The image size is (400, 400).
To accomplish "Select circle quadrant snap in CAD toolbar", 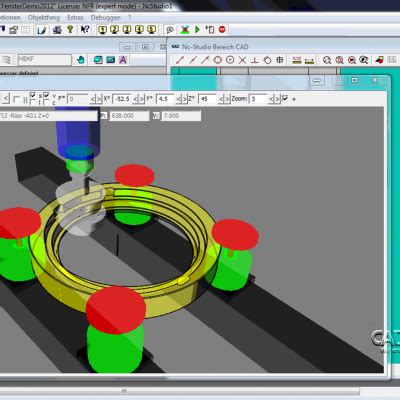I will click(x=217, y=60).
